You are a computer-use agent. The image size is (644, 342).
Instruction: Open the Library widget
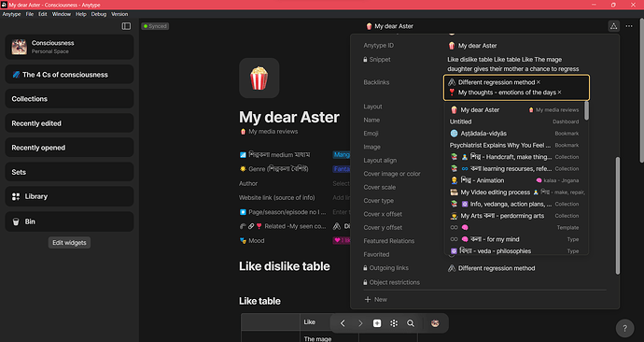click(69, 196)
